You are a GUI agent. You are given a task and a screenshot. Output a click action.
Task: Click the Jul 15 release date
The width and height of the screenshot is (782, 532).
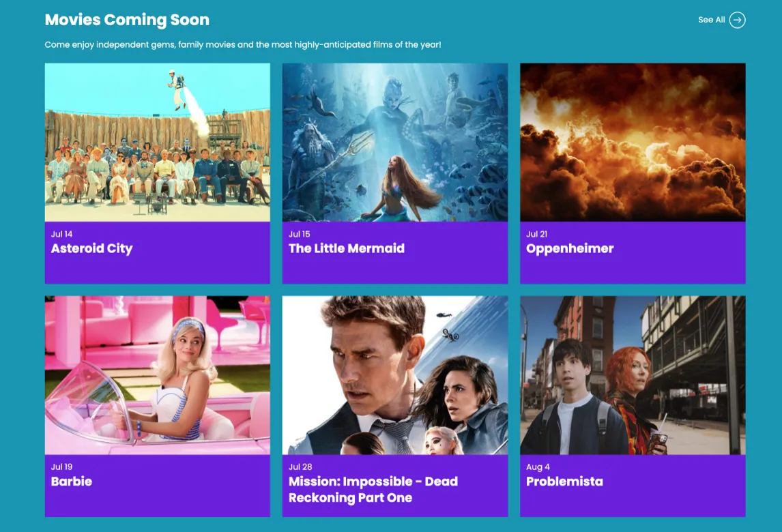coord(300,234)
